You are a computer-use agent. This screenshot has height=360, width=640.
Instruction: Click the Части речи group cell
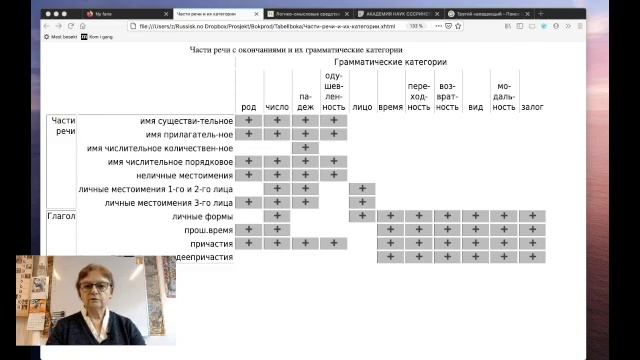pos(62,162)
